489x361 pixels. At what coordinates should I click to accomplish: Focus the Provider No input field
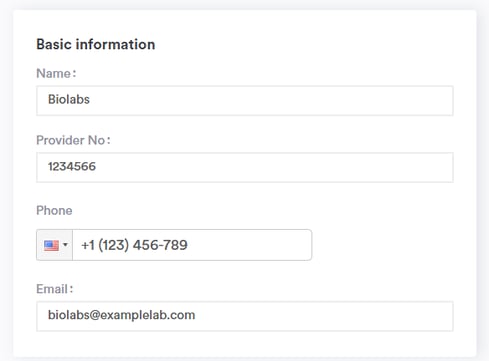(x=245, y=168)
